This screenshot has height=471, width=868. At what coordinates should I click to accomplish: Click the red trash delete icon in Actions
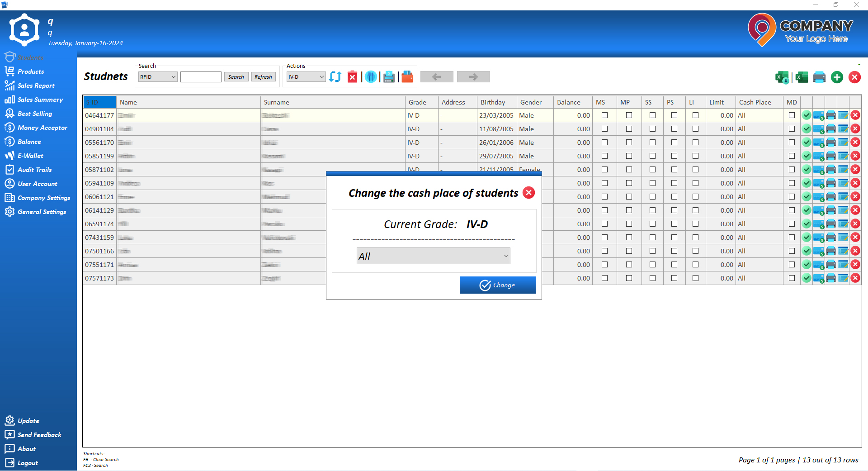pyautogui.click(x=353, y=77)
